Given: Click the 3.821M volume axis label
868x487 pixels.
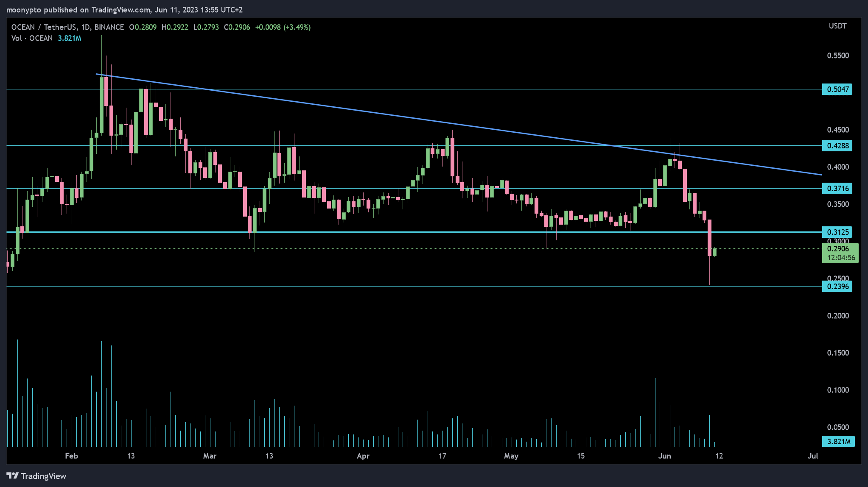Looking at the screenshot, I should [x=838, y=441].
